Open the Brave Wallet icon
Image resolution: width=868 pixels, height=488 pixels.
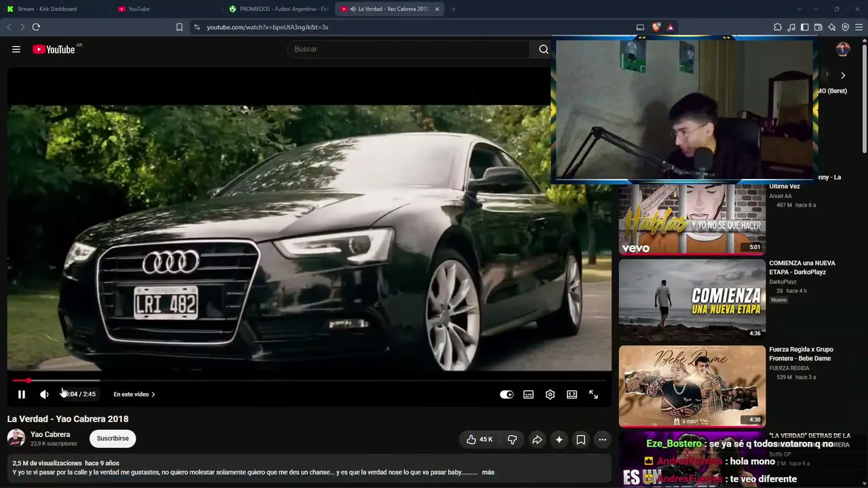pyautogui.click(x=818, y=27)
